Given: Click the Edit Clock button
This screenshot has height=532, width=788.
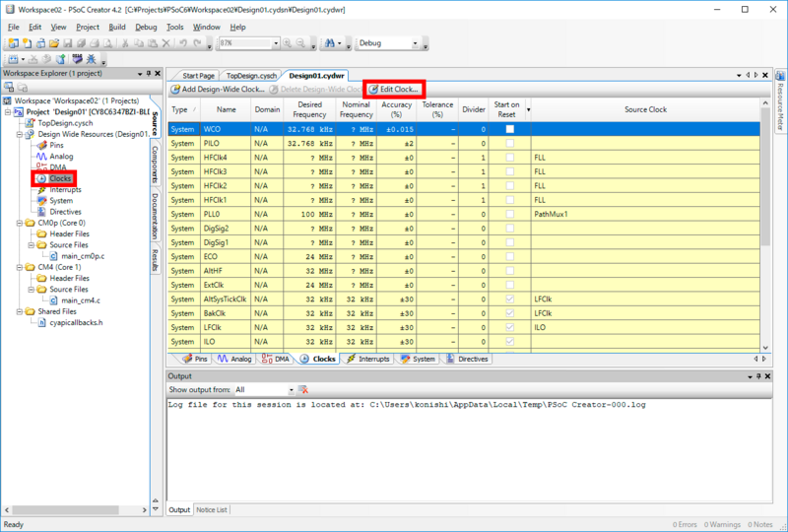Looking at the screenshot, I should [394, 89].
